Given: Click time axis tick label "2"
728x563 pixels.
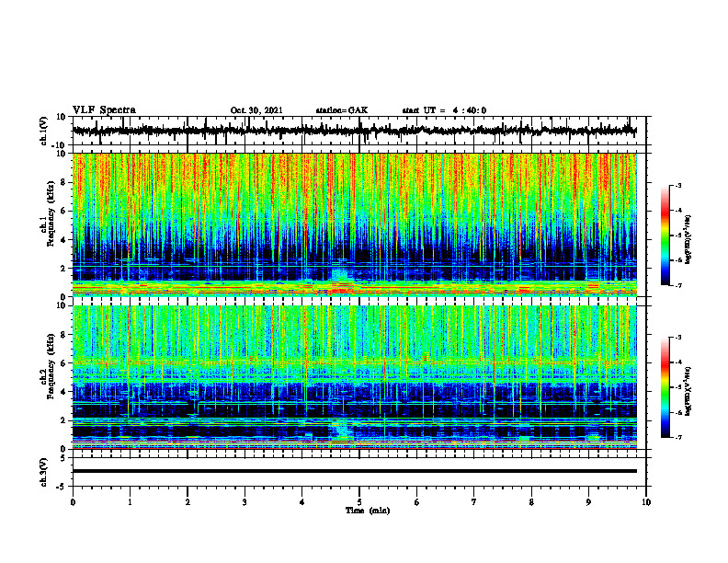Looking at the screenshot, I should (188, 502).
